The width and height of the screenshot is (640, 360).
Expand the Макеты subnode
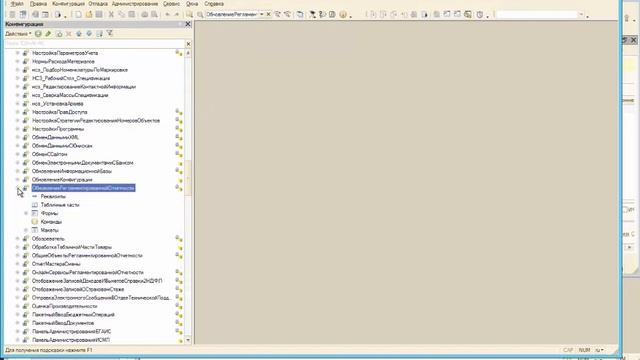26,230
